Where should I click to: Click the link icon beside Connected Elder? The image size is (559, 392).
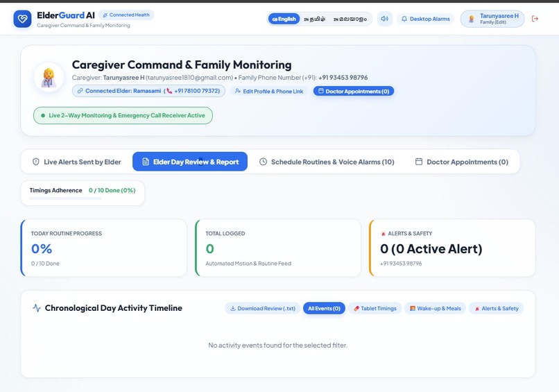click(x=80, y=91)
